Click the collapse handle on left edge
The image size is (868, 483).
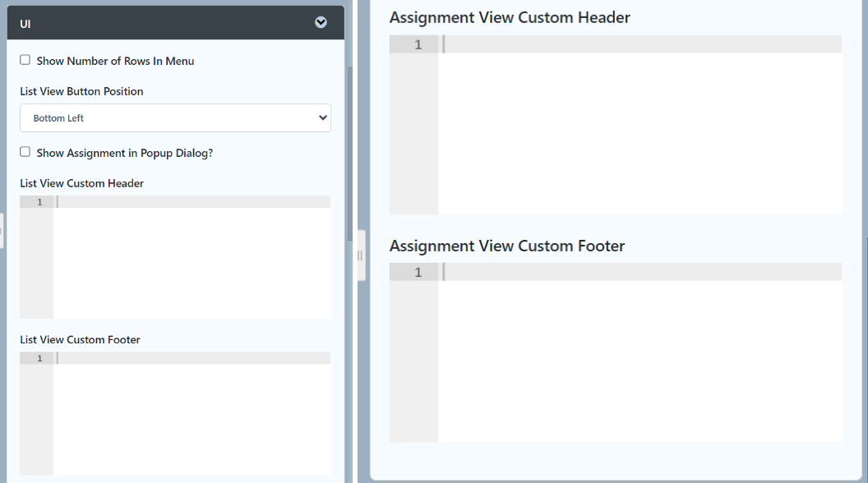point(2,231)
